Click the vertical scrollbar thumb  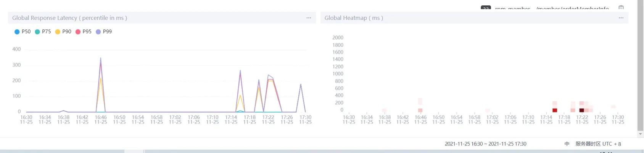pos(641,65)
